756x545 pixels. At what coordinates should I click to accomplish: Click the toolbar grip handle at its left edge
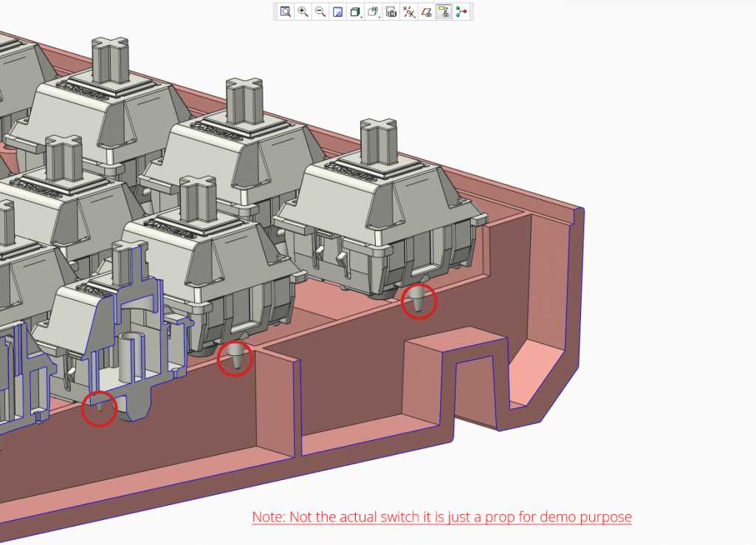(275, 12)
